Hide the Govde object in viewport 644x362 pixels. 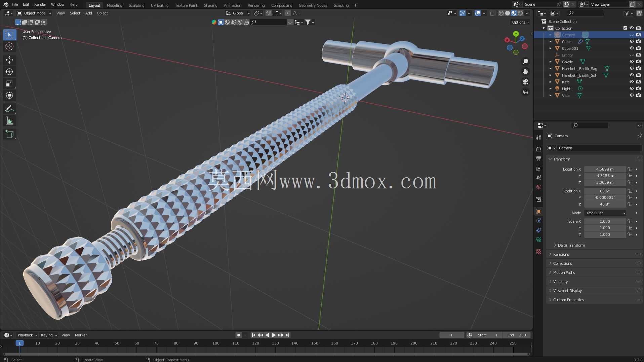click(x=632, y=62)
